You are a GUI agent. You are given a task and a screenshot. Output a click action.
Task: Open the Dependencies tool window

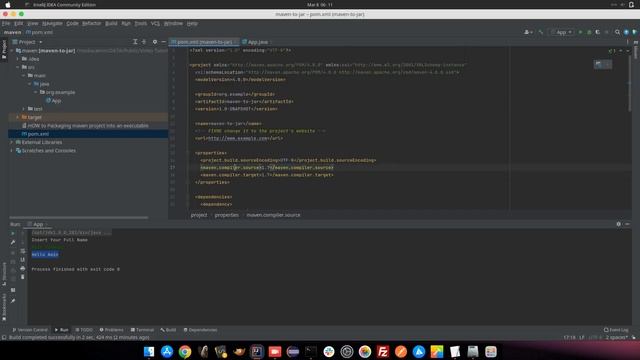click(200, 330)
